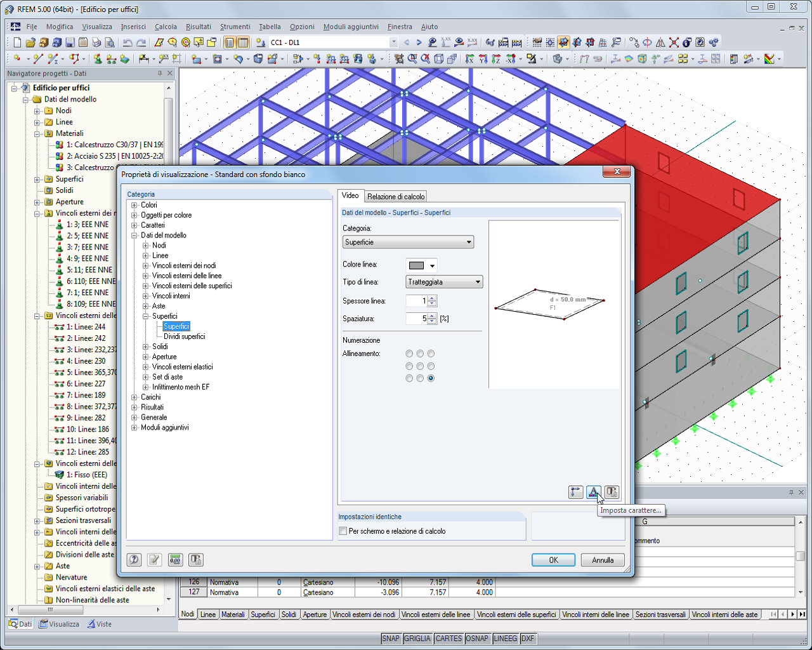Click the Annulla button
812x650 pixels.
point(603,560)
